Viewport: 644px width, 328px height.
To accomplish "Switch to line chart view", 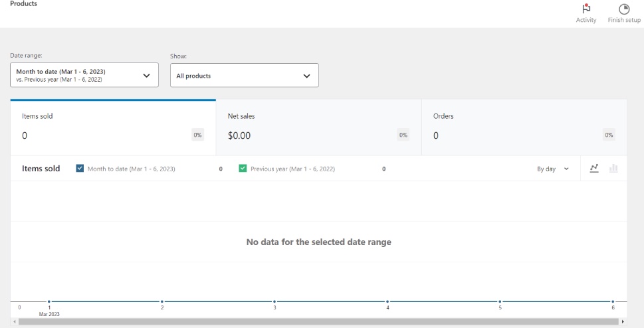I will (x=594, y=168).
